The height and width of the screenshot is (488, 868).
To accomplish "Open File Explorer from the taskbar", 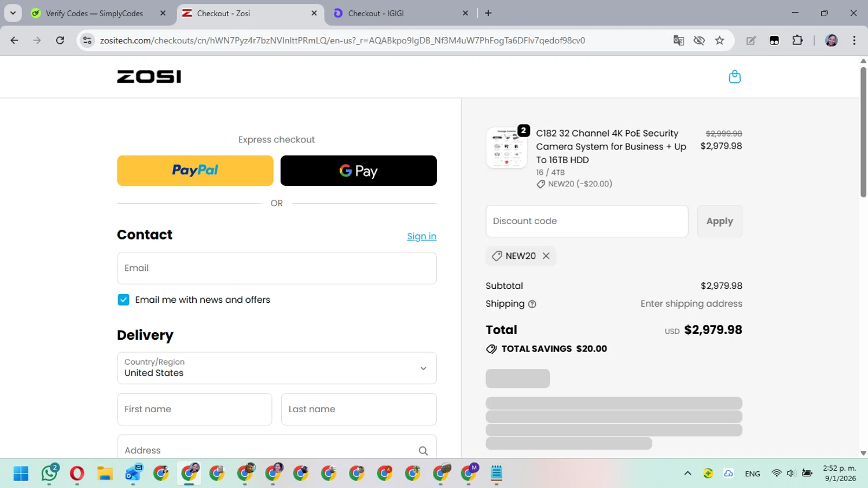I will click(105, 474).
